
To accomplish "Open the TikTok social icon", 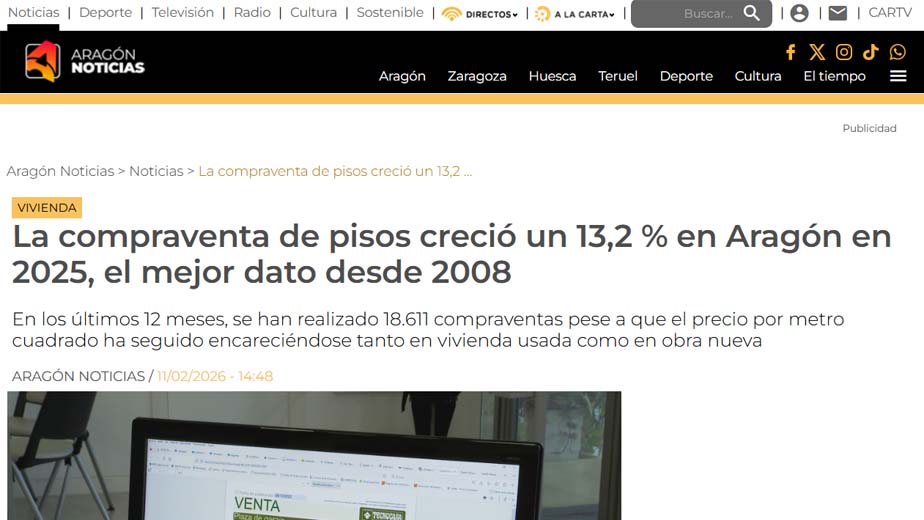I will (x=870, y=52).
